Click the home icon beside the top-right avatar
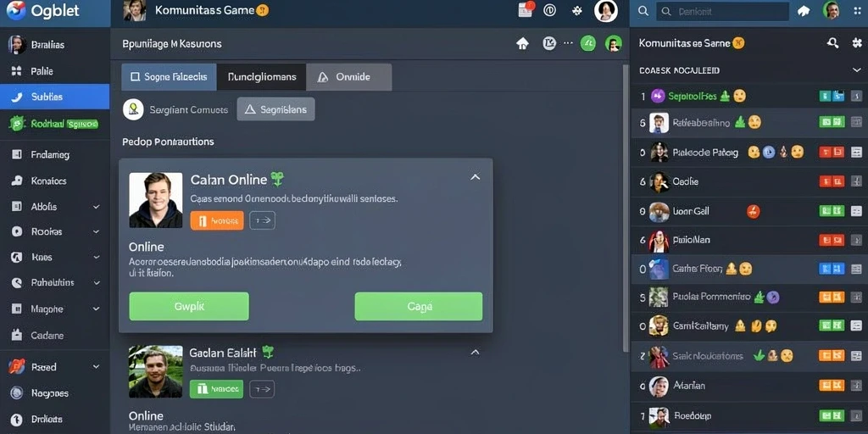Viewport: 868px width, 434px height. point(804,10)
